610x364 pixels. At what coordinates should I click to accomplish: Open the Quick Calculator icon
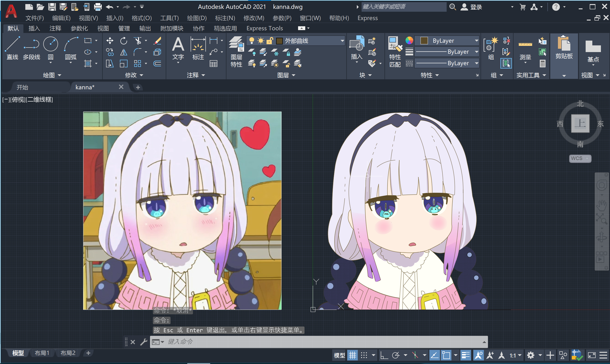click(542, 64)
